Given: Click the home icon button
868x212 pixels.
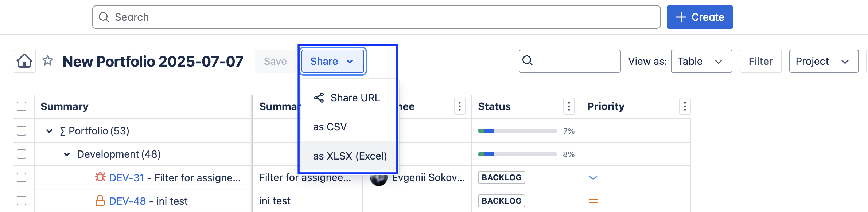Looking at the screenshot, I should pos(24,61).
